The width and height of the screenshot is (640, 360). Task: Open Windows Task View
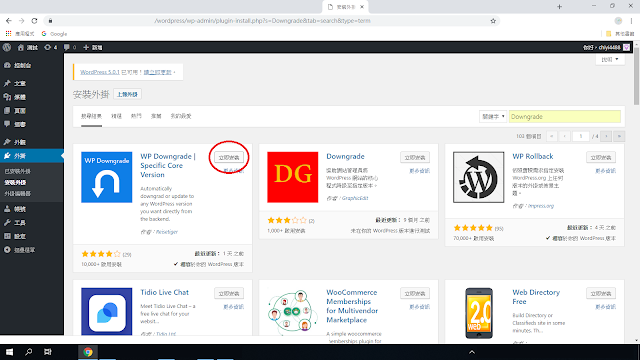(47, 352)
